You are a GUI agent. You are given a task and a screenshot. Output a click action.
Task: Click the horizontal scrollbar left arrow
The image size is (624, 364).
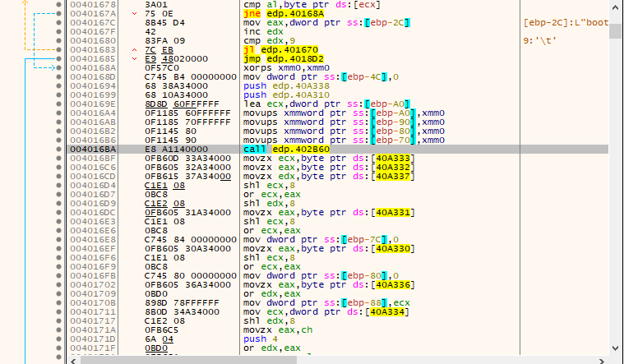point(73,361)
